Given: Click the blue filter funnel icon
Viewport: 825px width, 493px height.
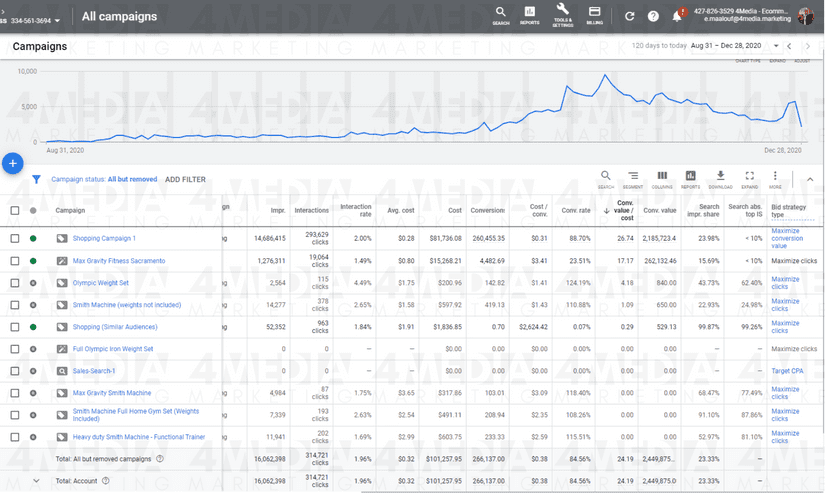Looking at the screenshot, I should pyautogui.click(x=36, y=179).
